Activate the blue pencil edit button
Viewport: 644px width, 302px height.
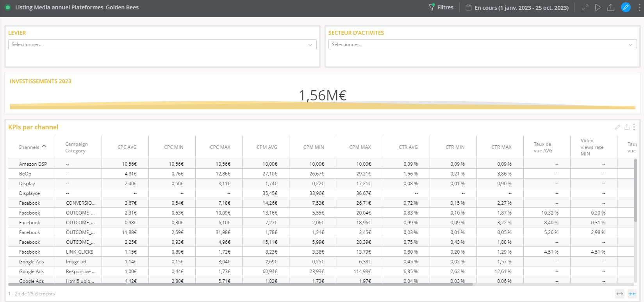tap(626, 7)
